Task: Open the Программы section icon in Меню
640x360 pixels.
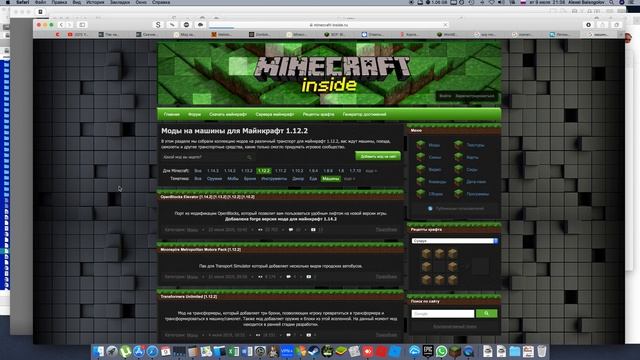Action: [x=458, y=193]
